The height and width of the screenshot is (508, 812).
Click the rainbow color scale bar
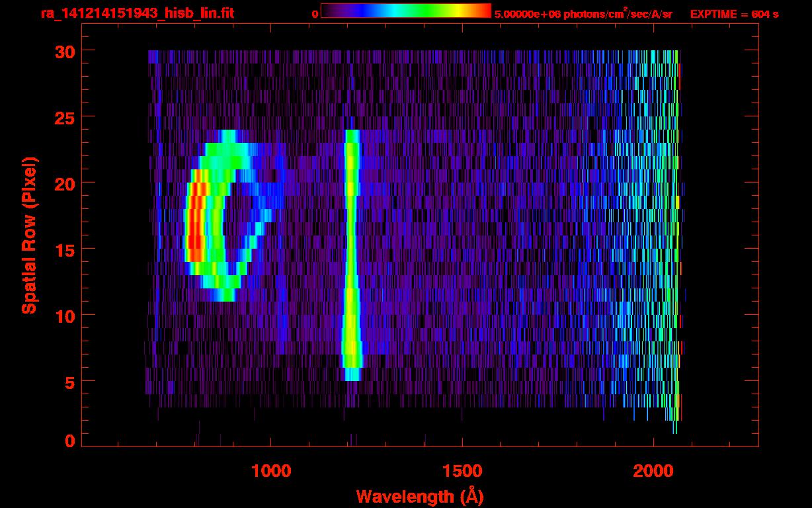coord(406,11)
